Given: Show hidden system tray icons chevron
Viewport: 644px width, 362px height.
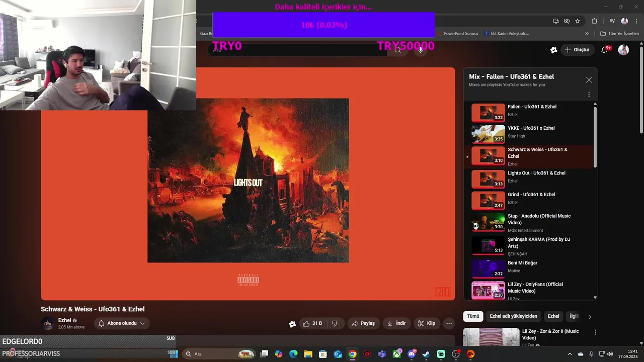Looking at the screenshot, I should [570, 354].
